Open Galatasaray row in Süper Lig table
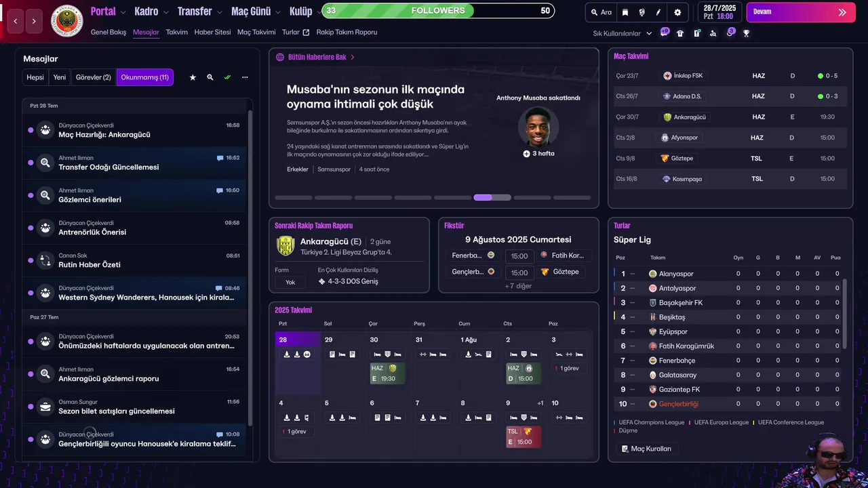Viewport: 868px width, 488px height. [728, 375]
